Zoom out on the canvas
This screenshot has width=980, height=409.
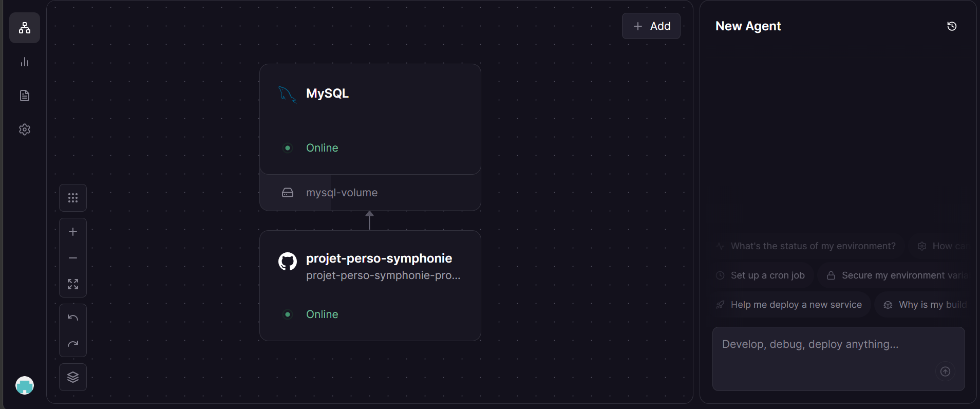[x=73, y=258]
